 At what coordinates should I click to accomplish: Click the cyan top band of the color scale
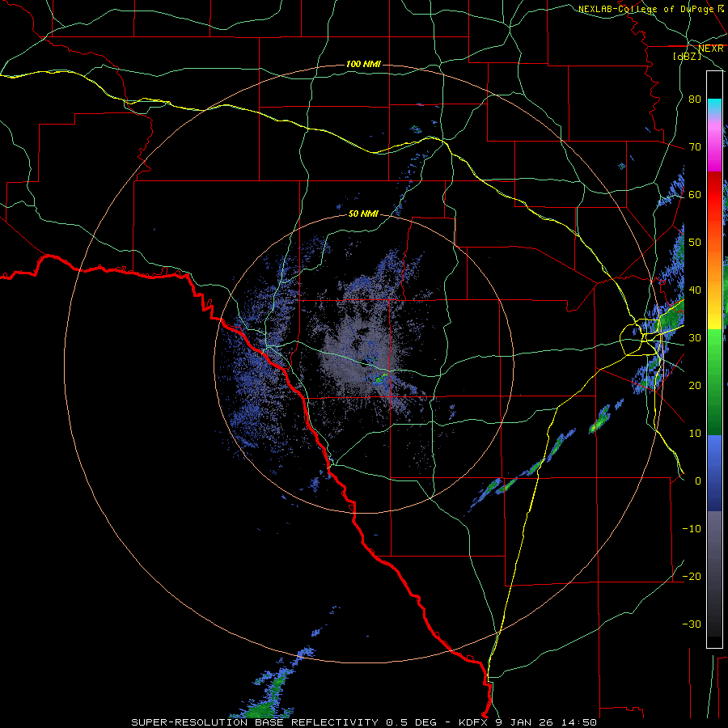pyautogui.click(x=714, y=106)
